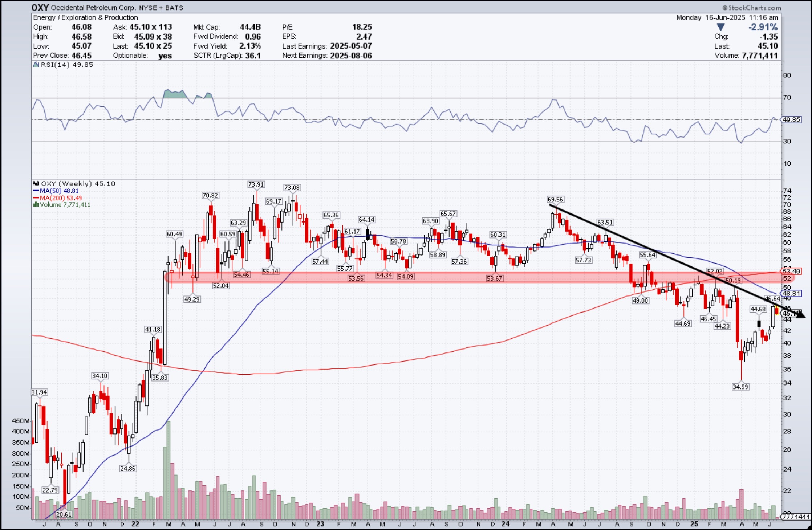Click the RSI(14) area-chart legend icon
Screen dimensions: 812x530
[x=36, y=65]
